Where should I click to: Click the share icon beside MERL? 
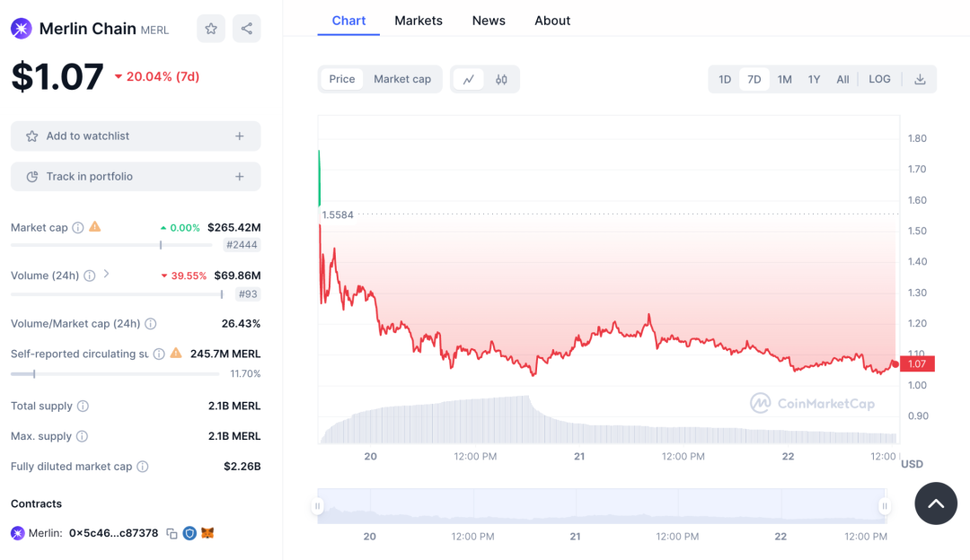click(x=247, y=29)
